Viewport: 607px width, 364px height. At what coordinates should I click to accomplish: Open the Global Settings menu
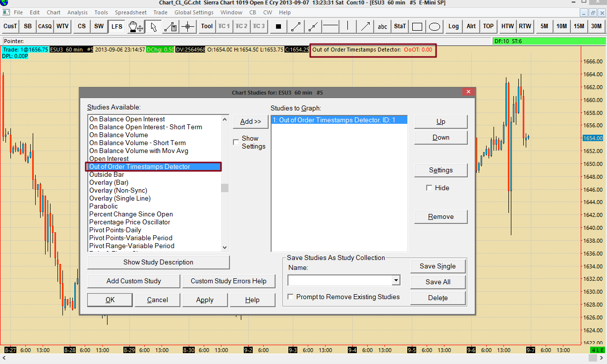click(x=194, y=12)
